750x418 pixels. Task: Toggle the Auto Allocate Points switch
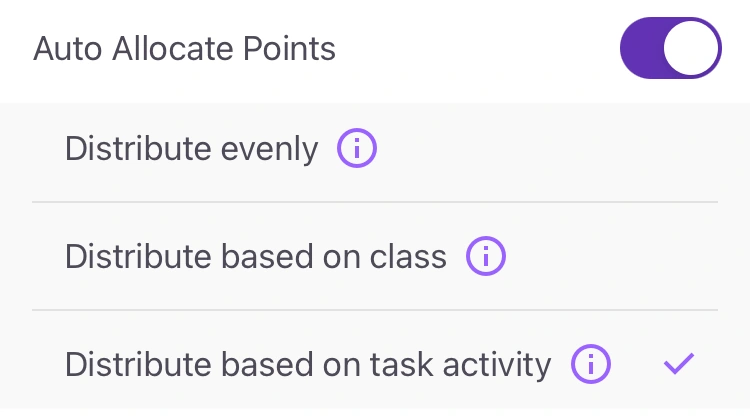coord(670,48)
